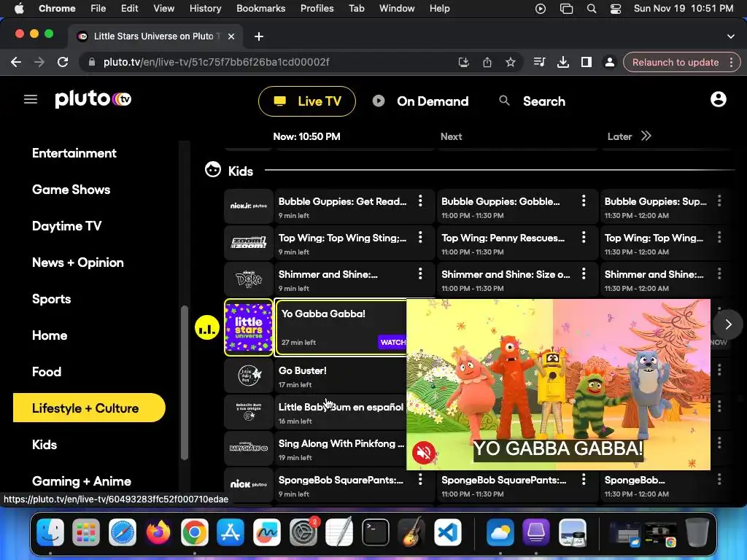Select News + Opinion category
Image resolution: width=747 pixels, height=560 pixels.
(x=77, y=262)
